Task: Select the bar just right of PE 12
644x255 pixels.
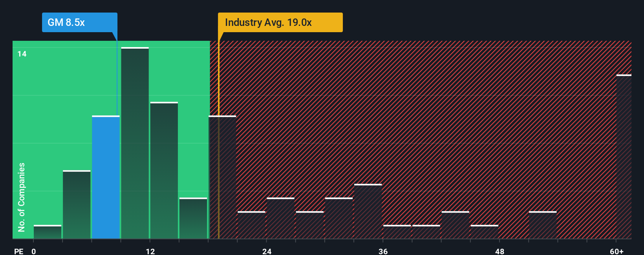Action: click(164, 170)
